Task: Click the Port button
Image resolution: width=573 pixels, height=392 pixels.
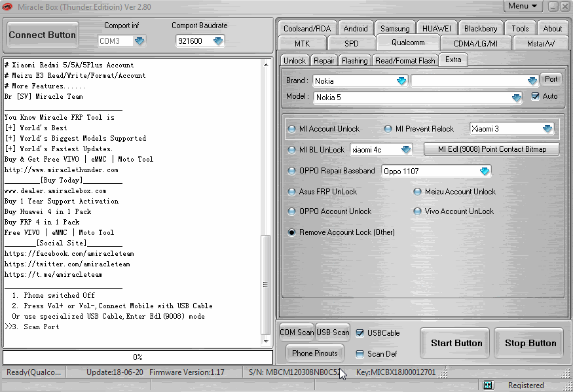Action: point(551,79)
